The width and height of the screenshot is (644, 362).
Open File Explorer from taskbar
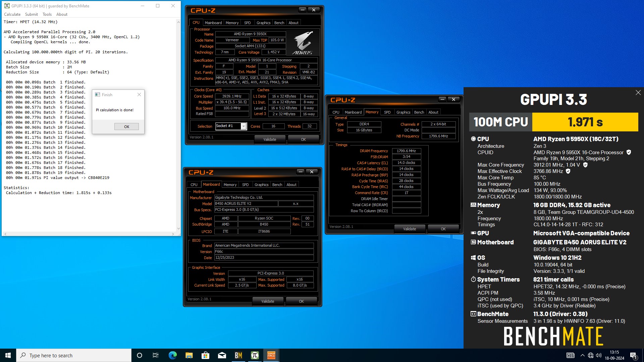tap(189, 355)
